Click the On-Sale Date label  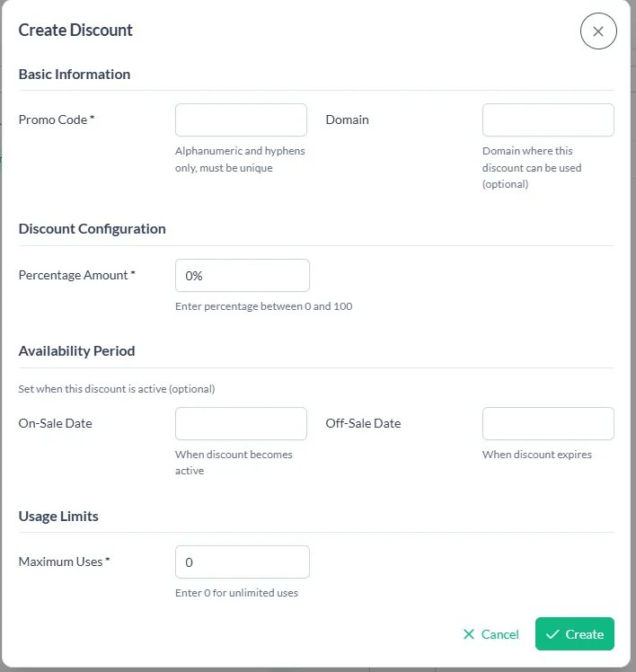56,423
